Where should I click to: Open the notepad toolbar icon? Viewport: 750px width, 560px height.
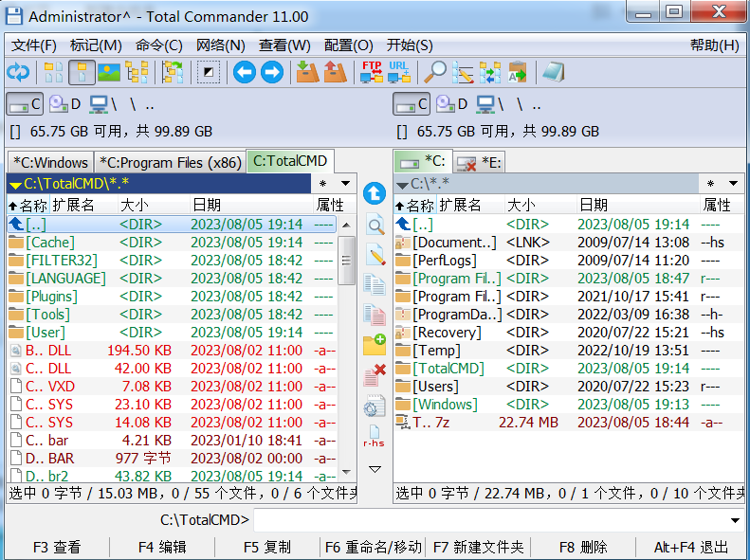[554, 72]
